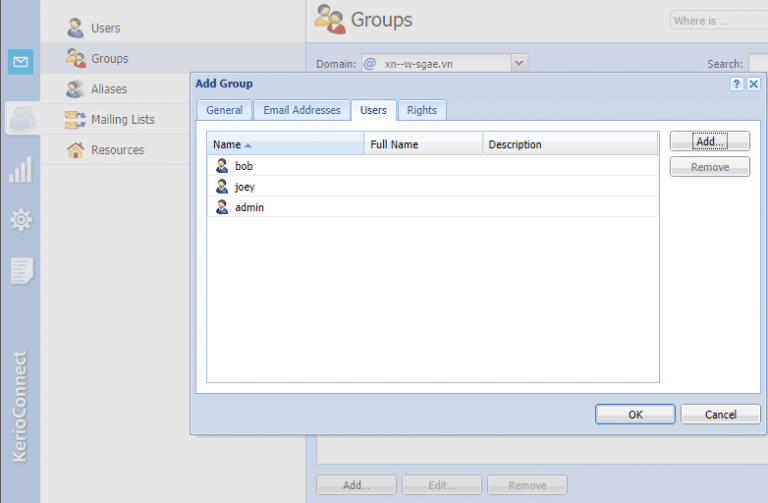Open the bar chart status section icon

click(20, 170)
